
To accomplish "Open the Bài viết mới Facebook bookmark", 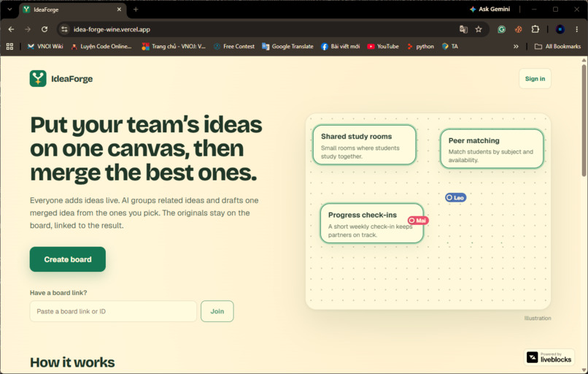I will [341, 46].
